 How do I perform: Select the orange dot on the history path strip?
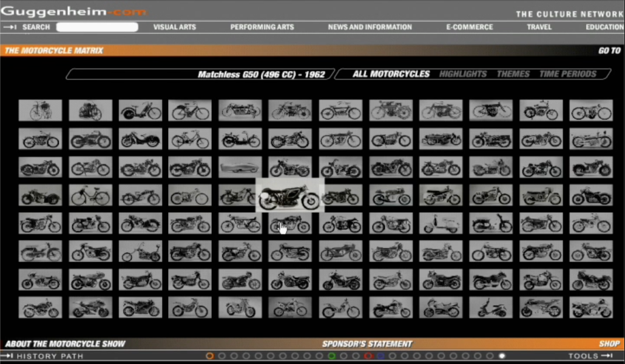(x=211, y=356)
